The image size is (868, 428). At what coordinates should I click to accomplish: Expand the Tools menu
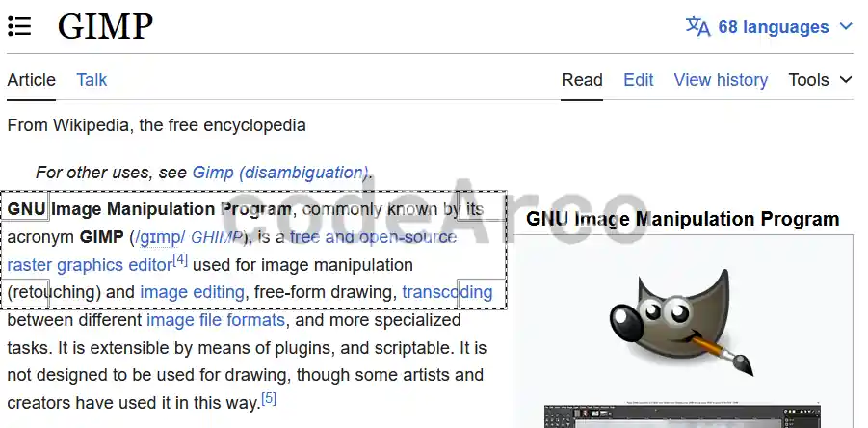point(820,80)
